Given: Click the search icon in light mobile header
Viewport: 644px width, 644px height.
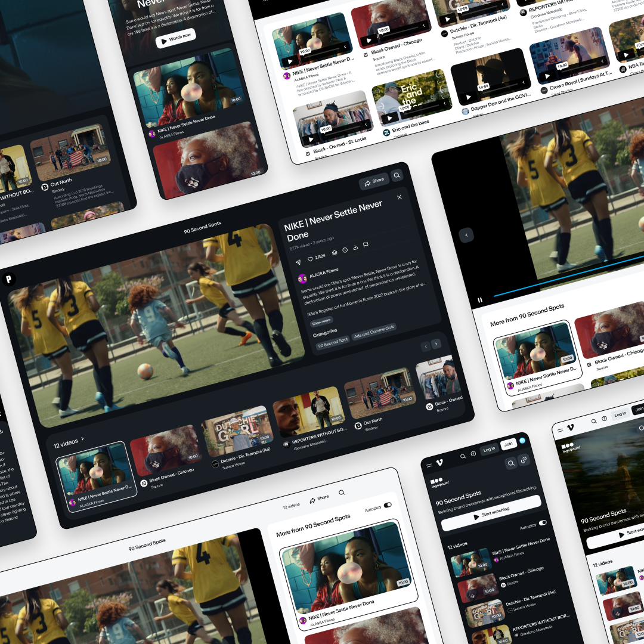Looking at the screenshot, I should coord(594,422).
